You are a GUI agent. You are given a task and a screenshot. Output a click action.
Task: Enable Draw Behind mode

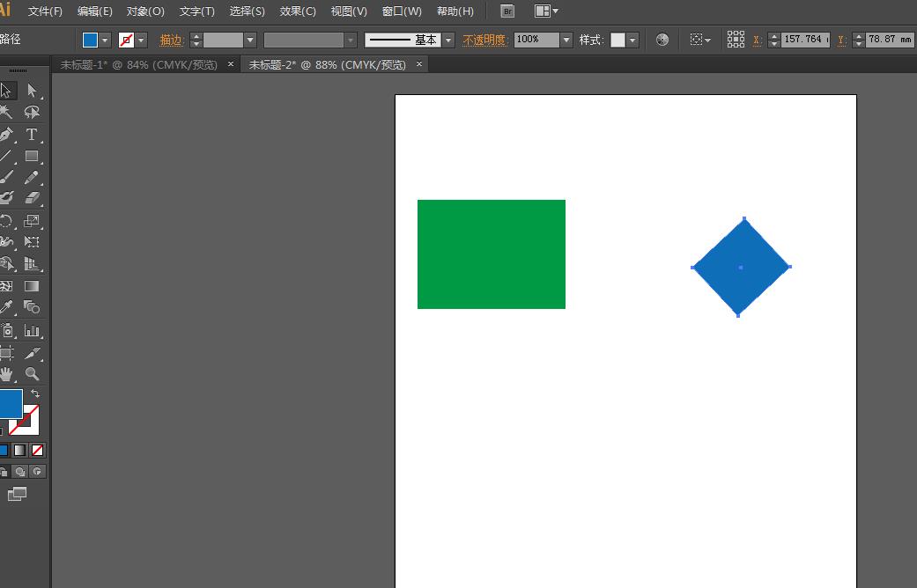20,472
